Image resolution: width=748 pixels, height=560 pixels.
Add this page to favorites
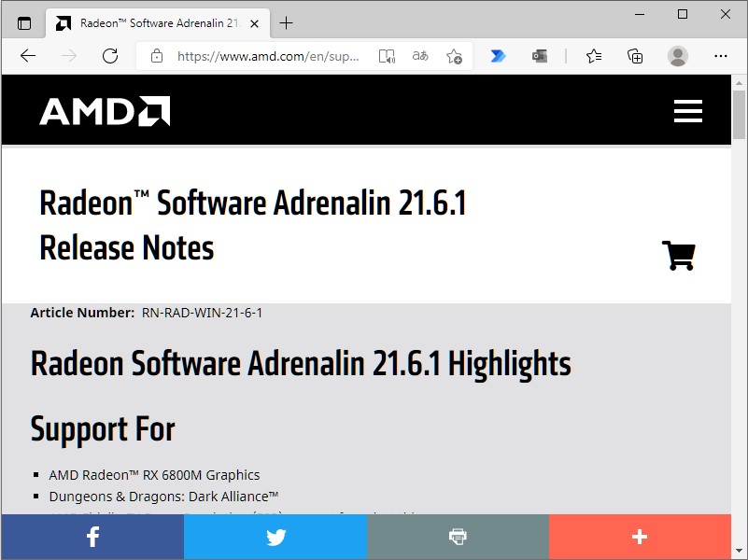[454, 56]
